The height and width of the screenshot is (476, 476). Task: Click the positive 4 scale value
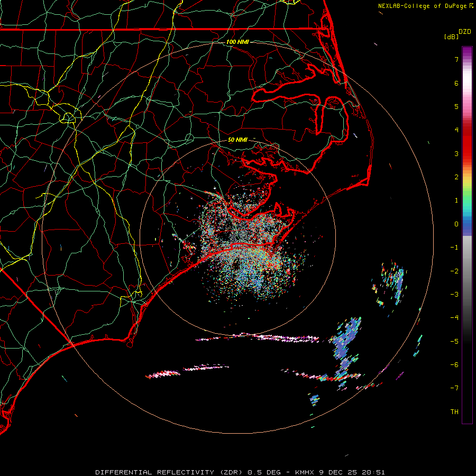[x=456, y=130]
